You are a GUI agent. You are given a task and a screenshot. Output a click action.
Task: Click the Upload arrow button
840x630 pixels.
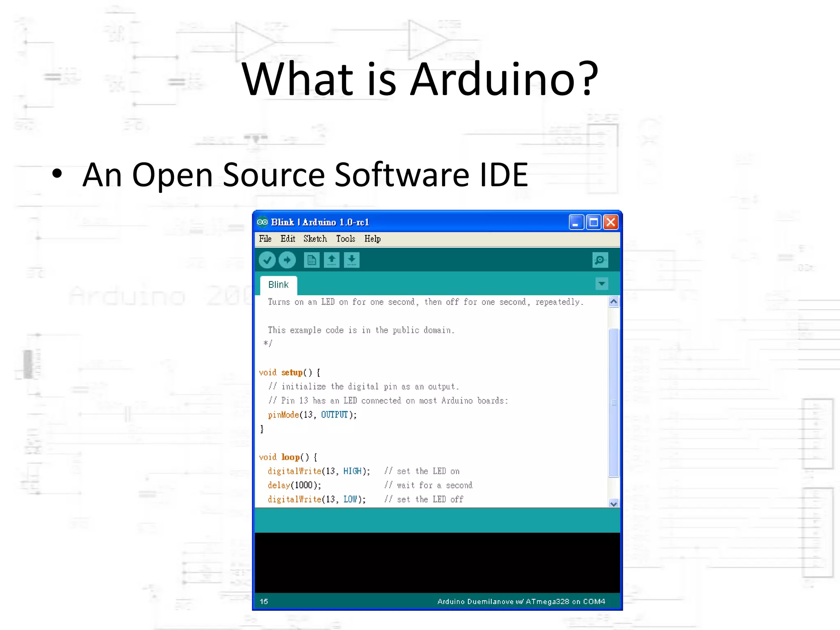[287, 260]
